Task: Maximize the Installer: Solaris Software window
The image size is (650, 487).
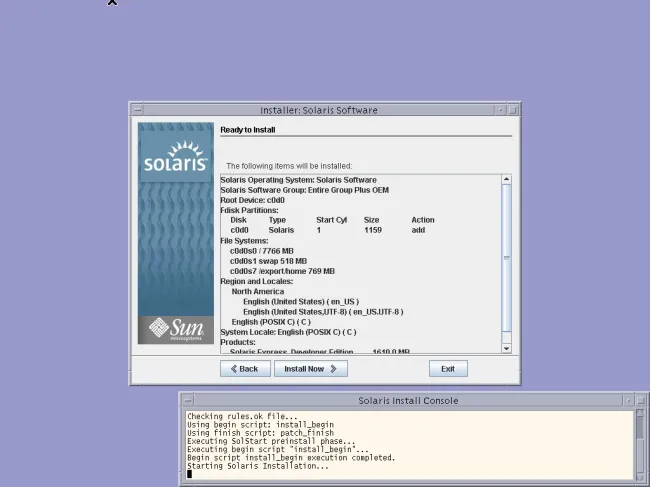Action: pyautogui.click(x=512, y=110)
